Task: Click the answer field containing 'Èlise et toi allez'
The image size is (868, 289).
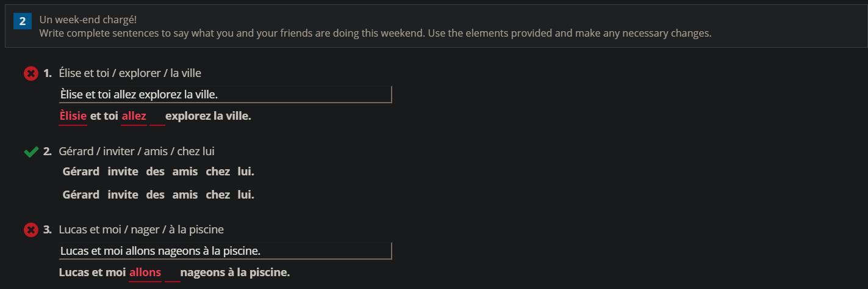Action: [225, 95]
